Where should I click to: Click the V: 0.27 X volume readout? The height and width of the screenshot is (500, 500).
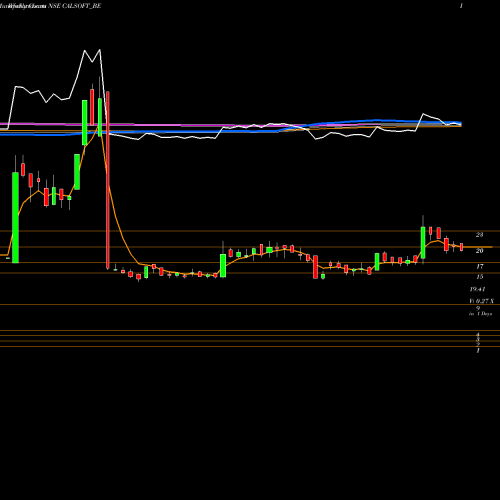482,301
